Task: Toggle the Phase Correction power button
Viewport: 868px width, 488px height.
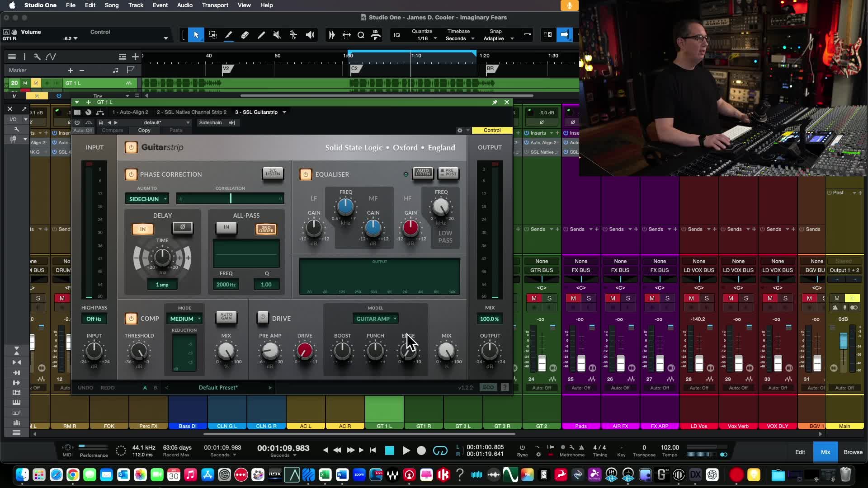Action: pyautogui.click(x=131, y=174)
